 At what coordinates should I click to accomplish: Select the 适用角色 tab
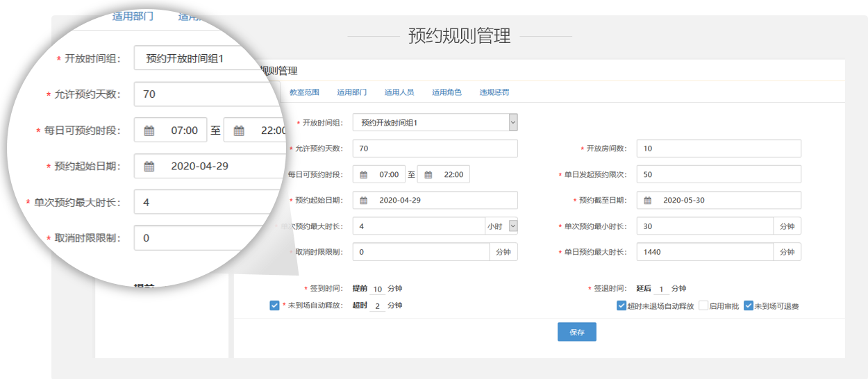coord(446,92)
